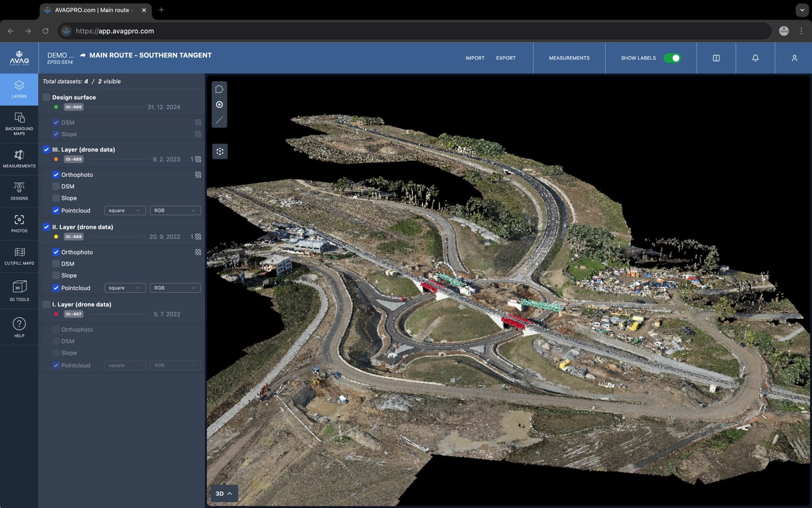Open 3D Tools in the sidebar

pos(19,291)
